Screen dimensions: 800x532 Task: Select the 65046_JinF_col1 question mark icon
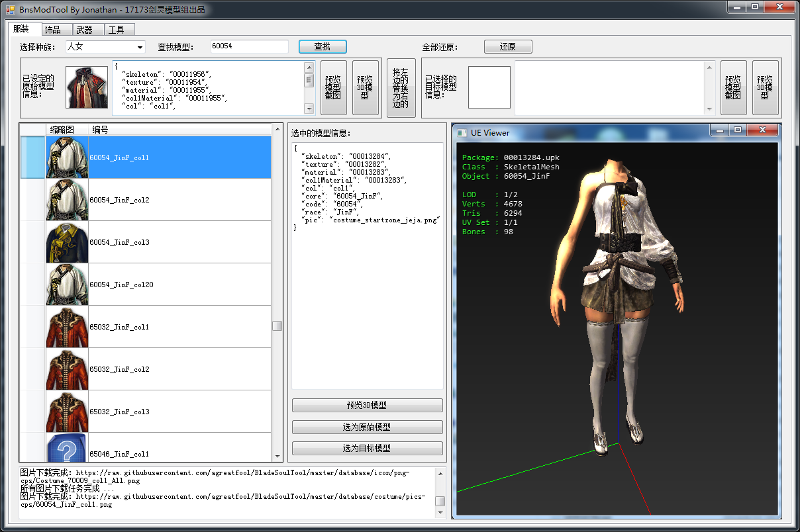pyautogui.click(x=67, y=448)
